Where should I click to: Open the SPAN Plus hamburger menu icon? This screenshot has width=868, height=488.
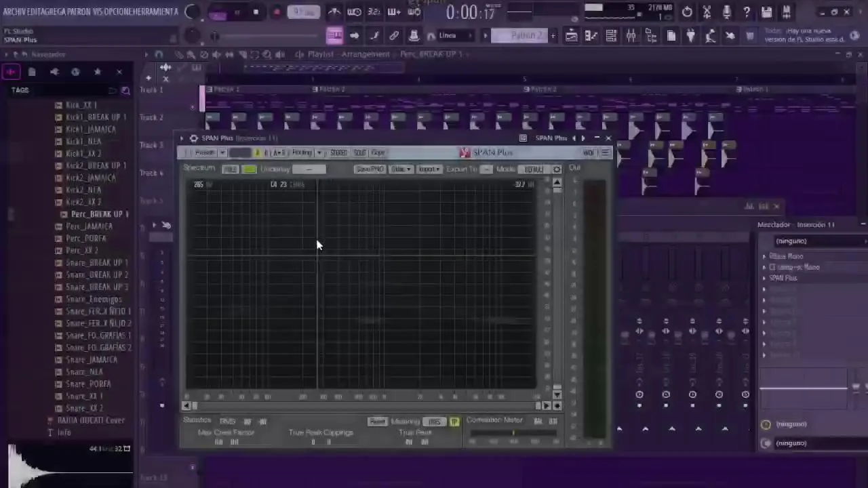coord(605,153)
